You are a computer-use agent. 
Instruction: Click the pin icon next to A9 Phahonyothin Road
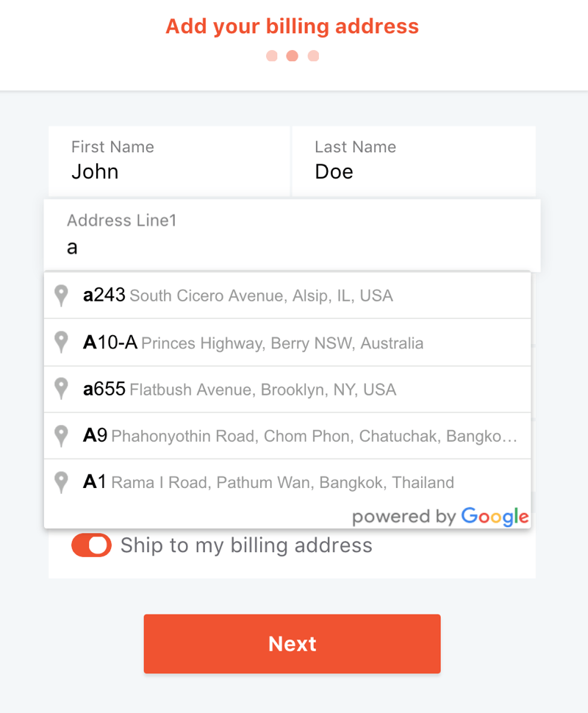[61, 436]
